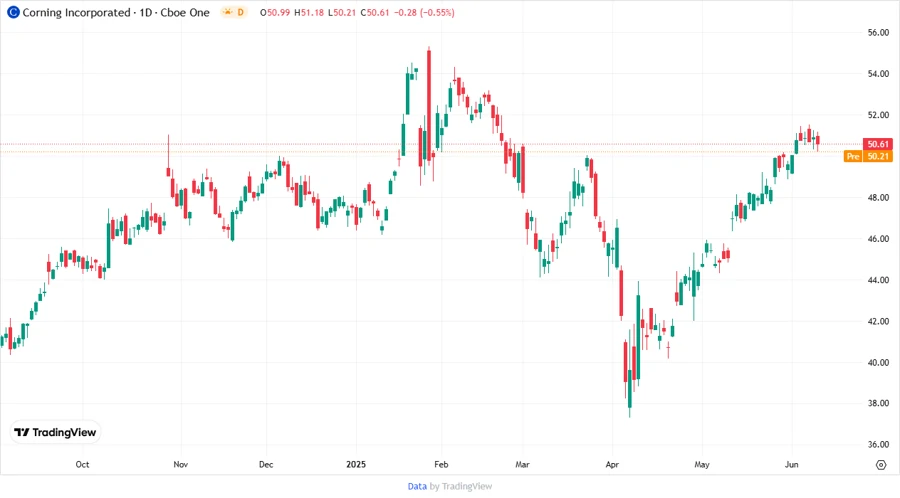900x498 pixels.
Task: Click the 2025 time axis label
Action: (x=356, y=464)
